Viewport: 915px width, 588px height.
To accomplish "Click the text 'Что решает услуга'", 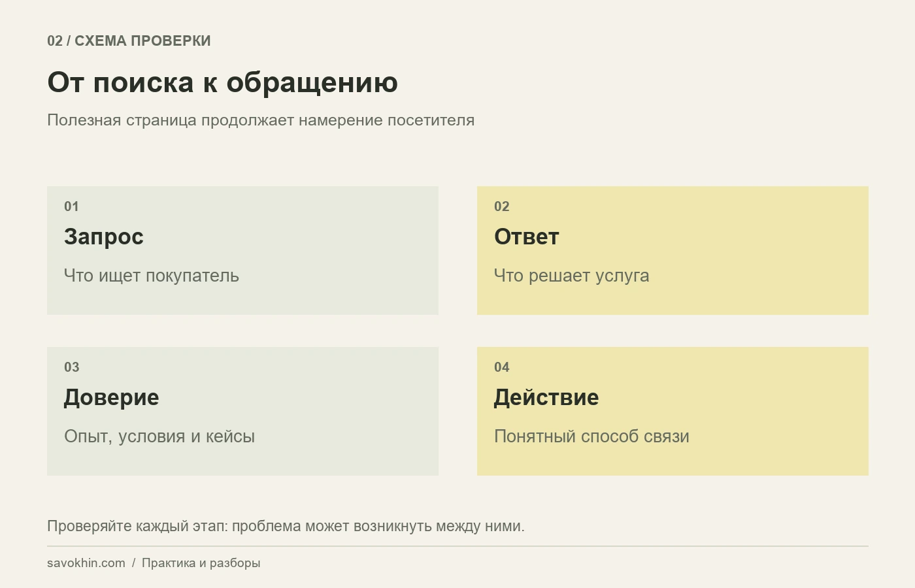I will pyautogui.click(x=572, y=276).
